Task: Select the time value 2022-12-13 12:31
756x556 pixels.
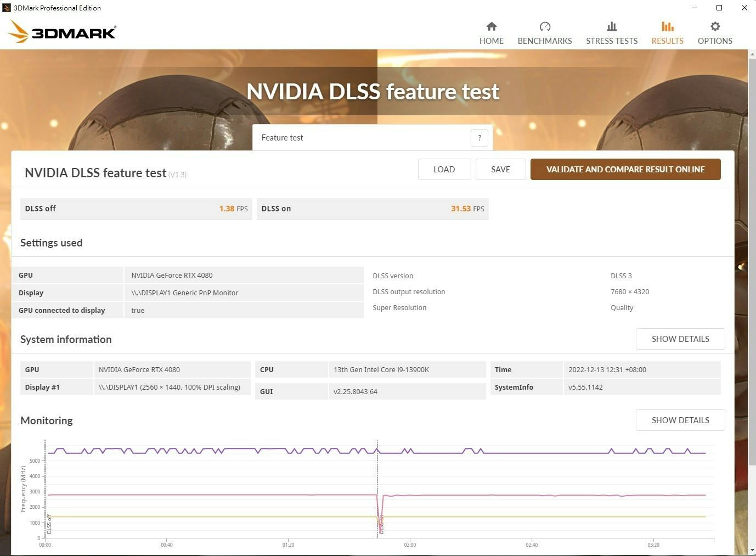Action: pyautogui.click(x=607, y=370)
